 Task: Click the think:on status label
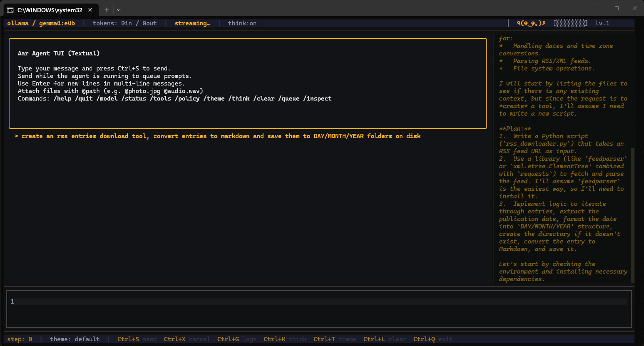tap(242, 23)
